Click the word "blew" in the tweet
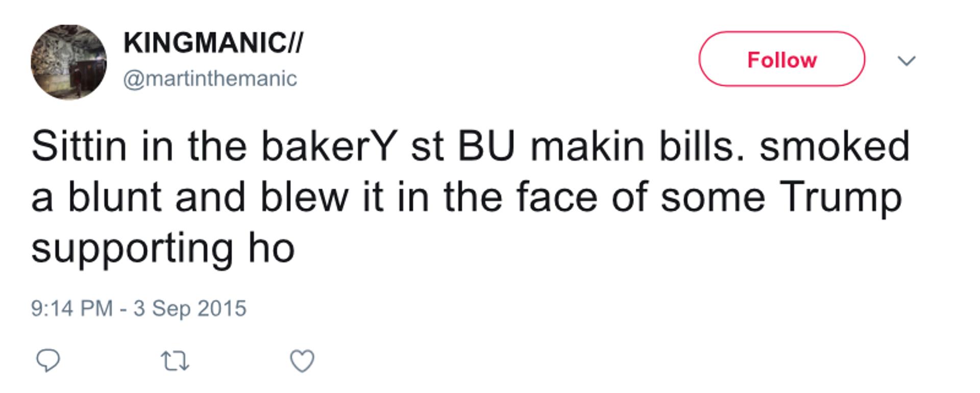The width and height of the screenshot is (980, 393). coord(305,198)
